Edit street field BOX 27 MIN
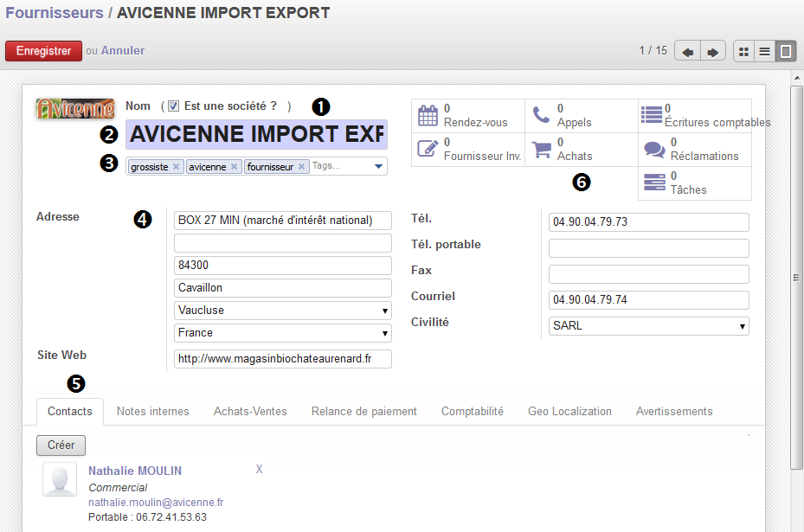The image size is (804, 532). click(x=283, y=221)
